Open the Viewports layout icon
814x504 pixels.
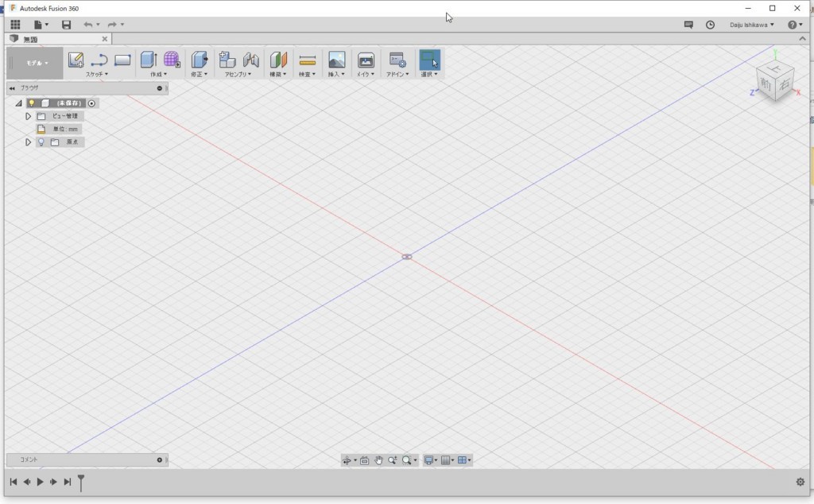point(462,460)
